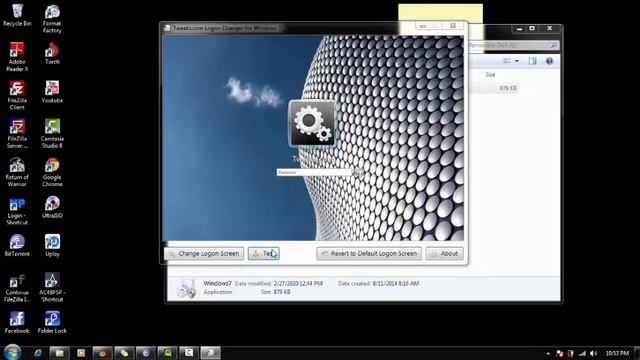This screenshot has height=360, width=640.
Task: Open the FileZilla Server desktop shortcut
Action: click(x=17, y=133)
